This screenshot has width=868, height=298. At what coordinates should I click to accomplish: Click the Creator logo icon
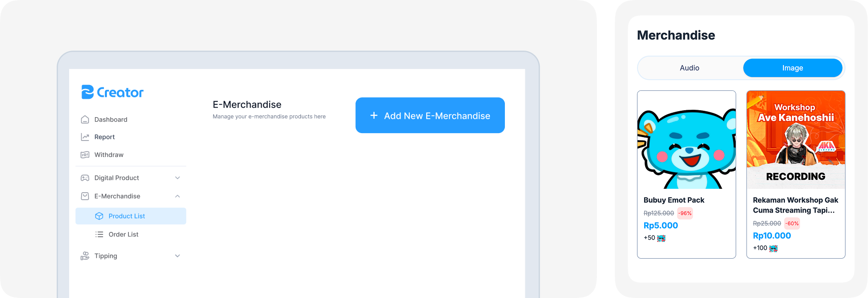[88, 92]
